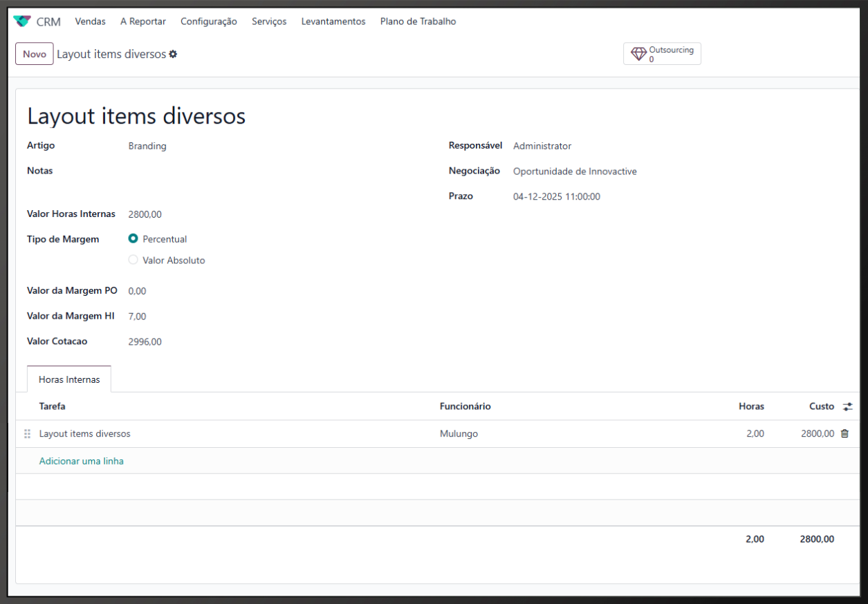Image resolution: width=868 pixels, height=604 pixels.
Task: Delete the Layout items diversos task row
Action: pos(844,434)
